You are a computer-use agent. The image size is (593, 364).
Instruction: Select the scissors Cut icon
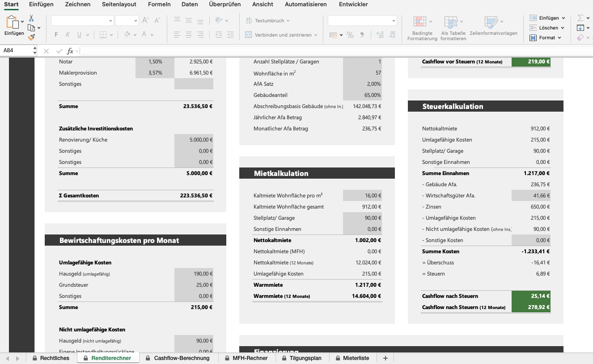pos(31,17)
